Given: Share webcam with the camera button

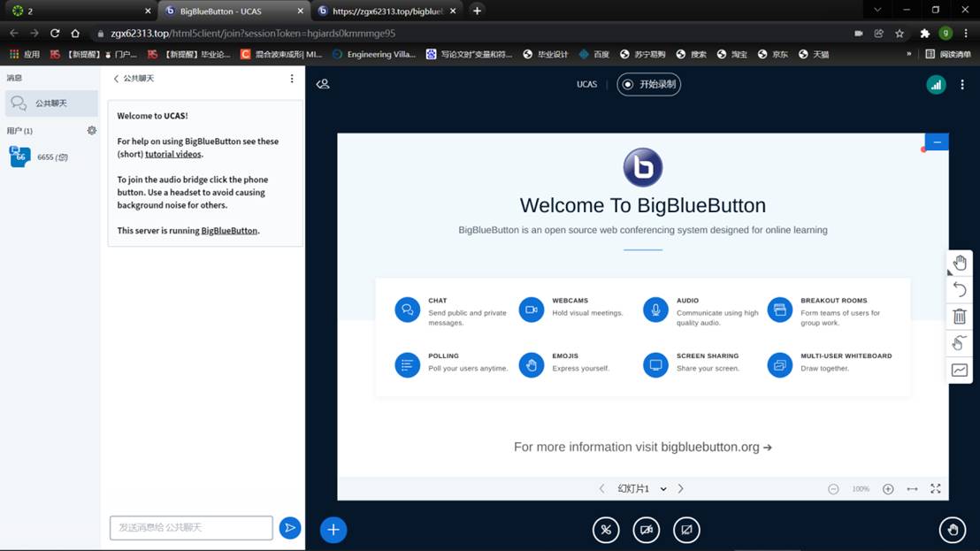Looking at the screenshot, I should click(x=647, y=530).
